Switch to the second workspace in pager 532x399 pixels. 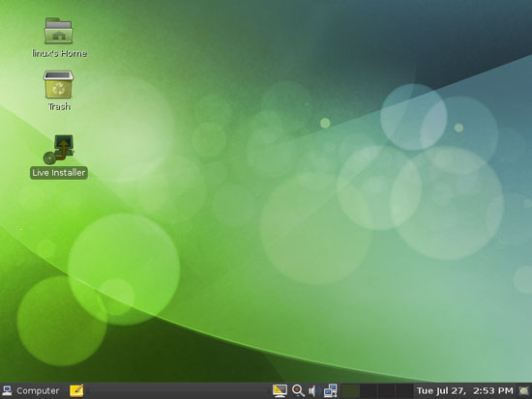[x=369, y=391]
